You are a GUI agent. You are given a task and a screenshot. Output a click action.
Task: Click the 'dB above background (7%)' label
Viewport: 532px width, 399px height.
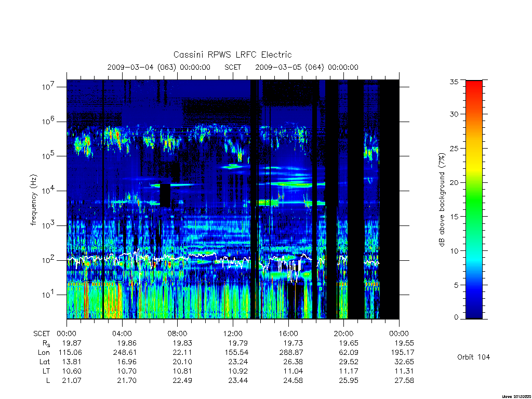(442, 200)
